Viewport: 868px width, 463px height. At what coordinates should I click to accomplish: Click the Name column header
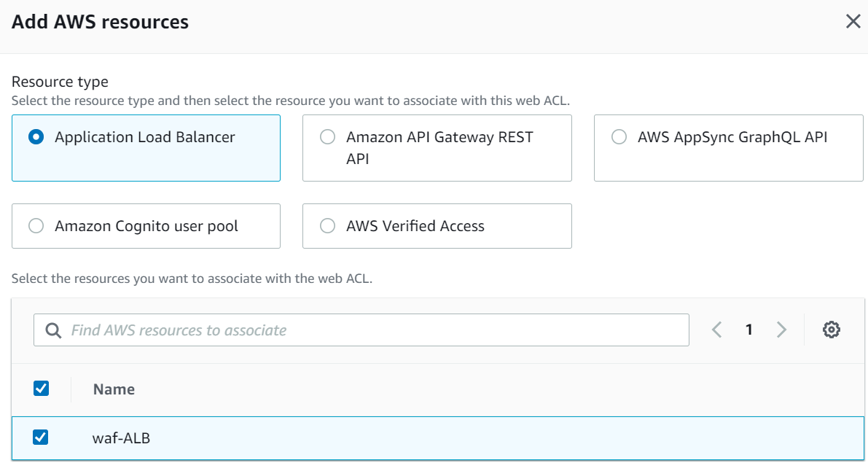[114, 389]
